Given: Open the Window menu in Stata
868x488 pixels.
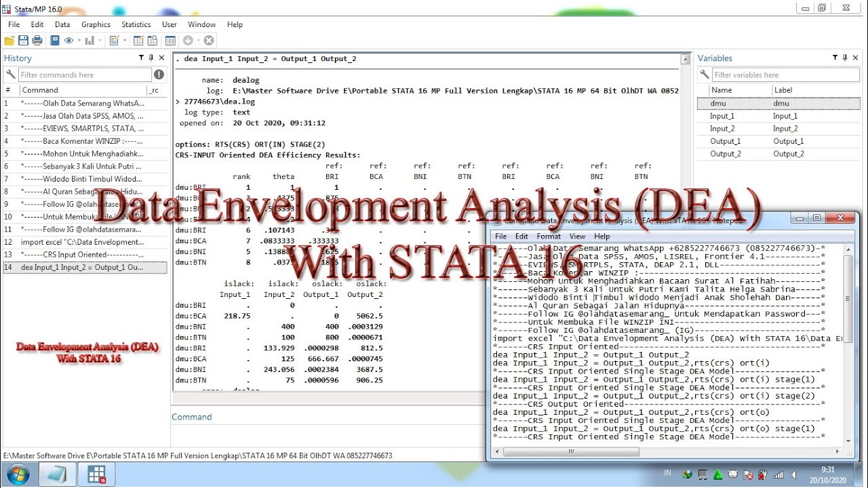Looking at the screenshot, I should 202,24.
